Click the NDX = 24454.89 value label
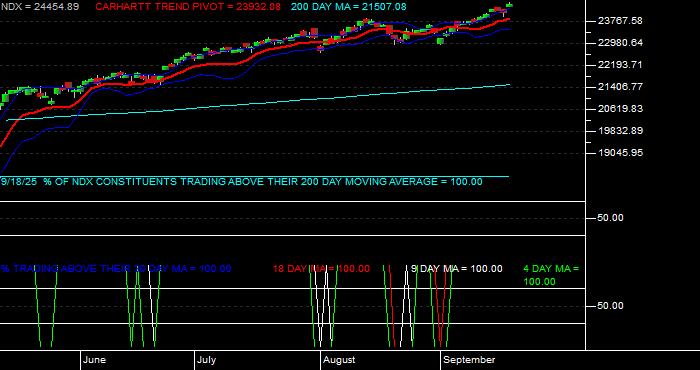 click(40, 7)
